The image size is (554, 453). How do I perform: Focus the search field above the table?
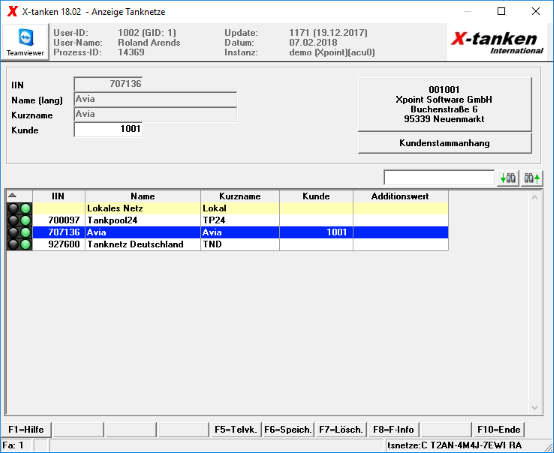pyautogui.click(x=439, y=177)
